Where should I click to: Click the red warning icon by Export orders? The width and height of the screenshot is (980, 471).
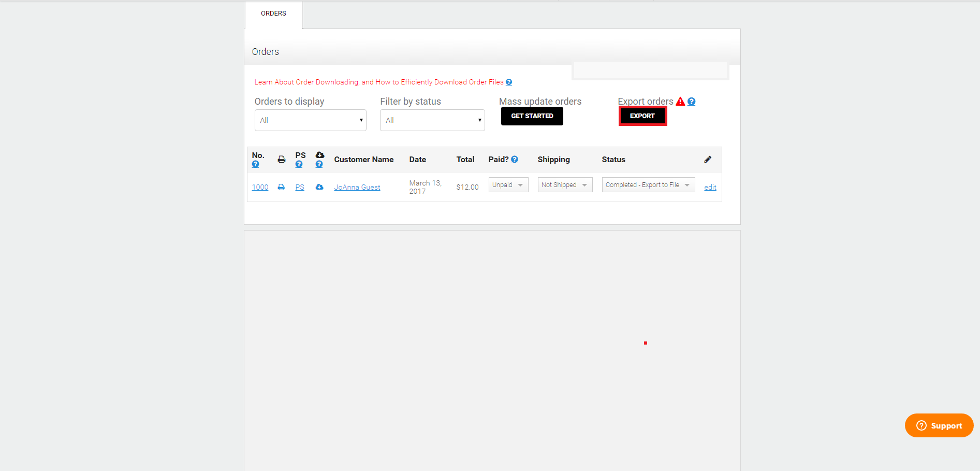[x=680, y=102]
